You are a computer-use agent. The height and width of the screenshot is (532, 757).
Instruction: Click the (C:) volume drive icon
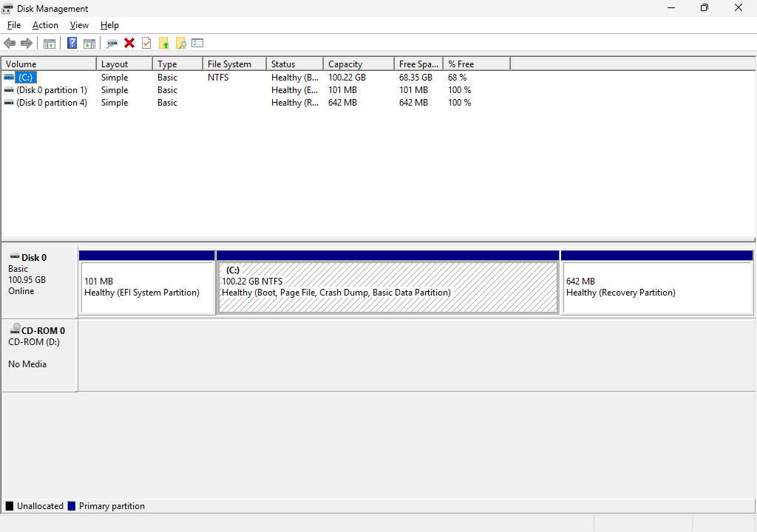point(9,78)
